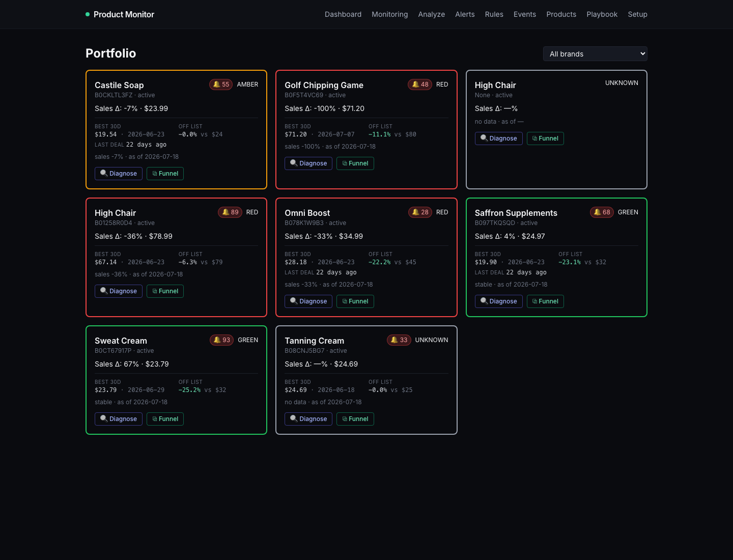The width and height of the screenshot is (733, 560).
Task: Click the -23.1% off list value on Saffron Supplements
Action: click(x=570, y=262)
